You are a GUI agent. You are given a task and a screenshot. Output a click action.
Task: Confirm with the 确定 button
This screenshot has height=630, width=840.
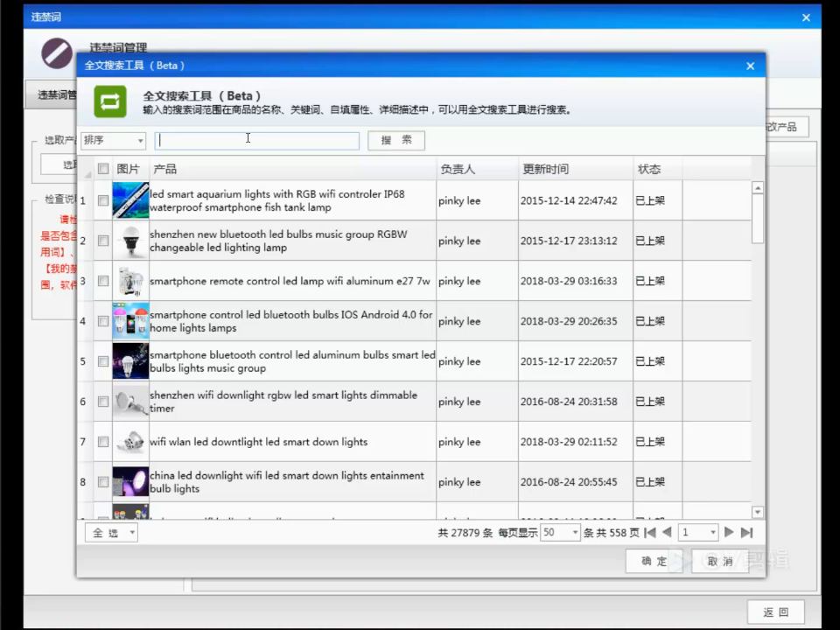(654, 561)
